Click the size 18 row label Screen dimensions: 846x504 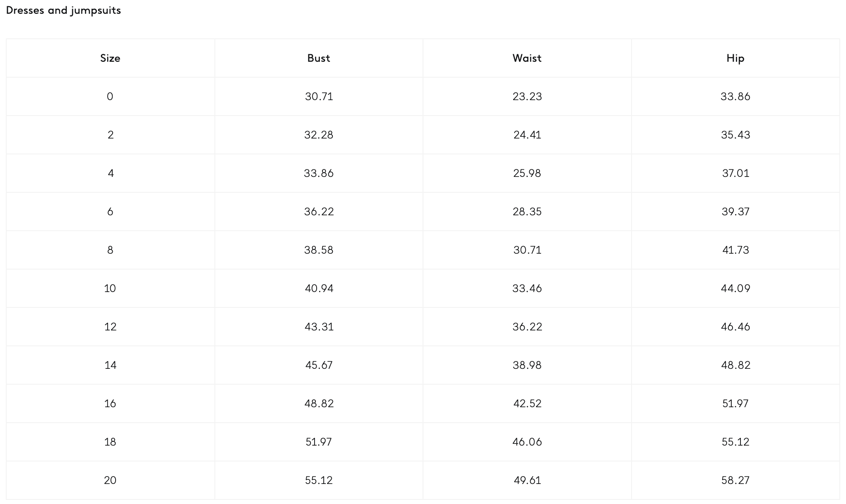tap(110, 442)
